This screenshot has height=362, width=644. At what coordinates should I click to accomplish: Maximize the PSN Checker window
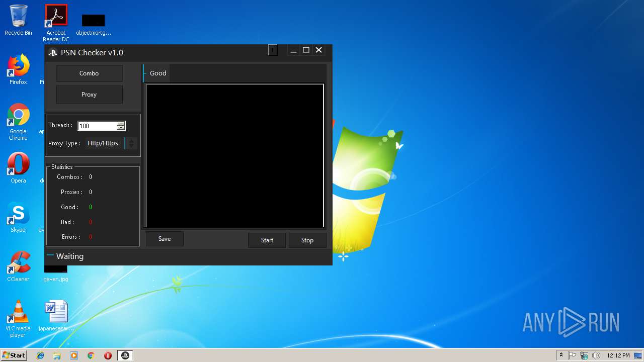306,50
